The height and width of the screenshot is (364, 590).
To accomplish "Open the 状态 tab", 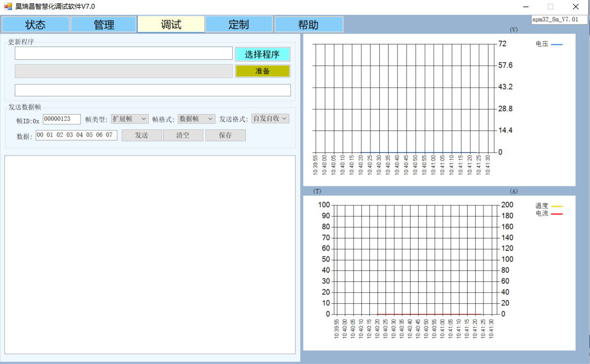I will 36,25.
